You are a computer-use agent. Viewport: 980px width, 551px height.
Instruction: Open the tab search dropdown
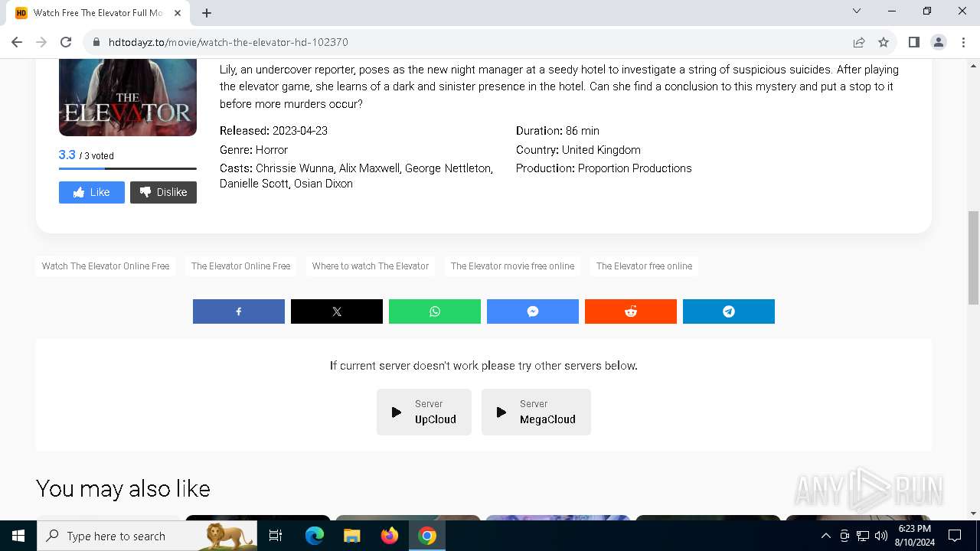(x=857, y=11)
